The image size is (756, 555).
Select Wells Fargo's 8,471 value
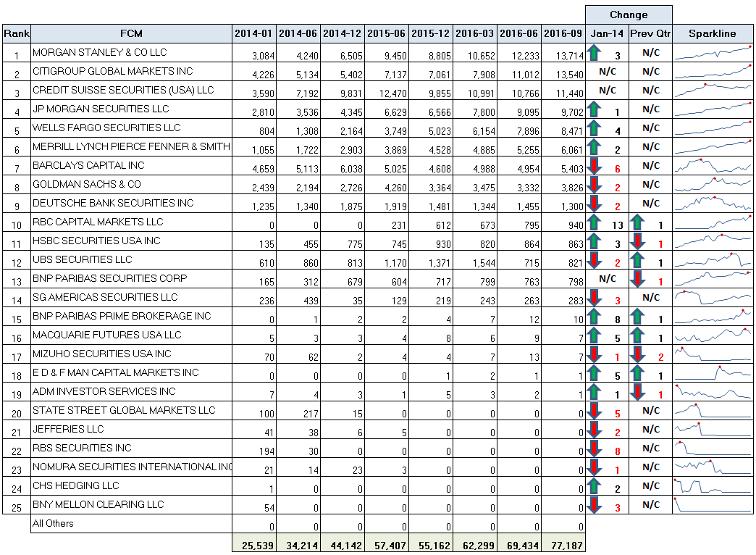(x=563, y=128)
